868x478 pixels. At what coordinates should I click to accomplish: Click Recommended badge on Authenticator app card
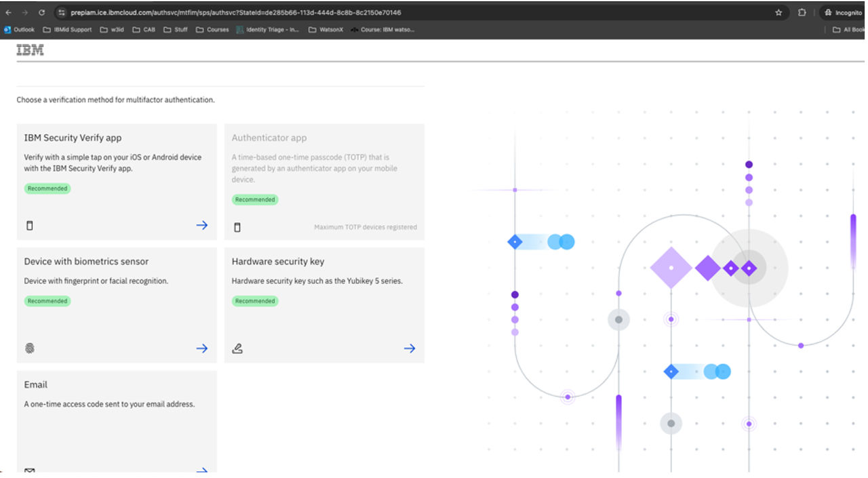(x=255, y=199)
